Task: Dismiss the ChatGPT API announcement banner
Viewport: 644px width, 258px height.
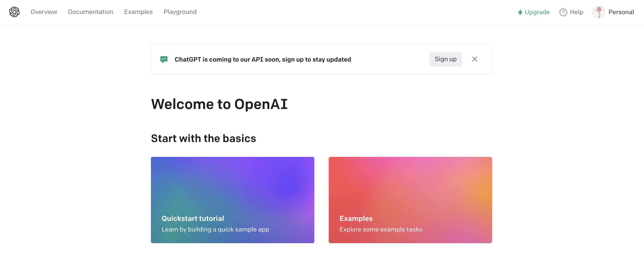Action: [x=474, y=59]
